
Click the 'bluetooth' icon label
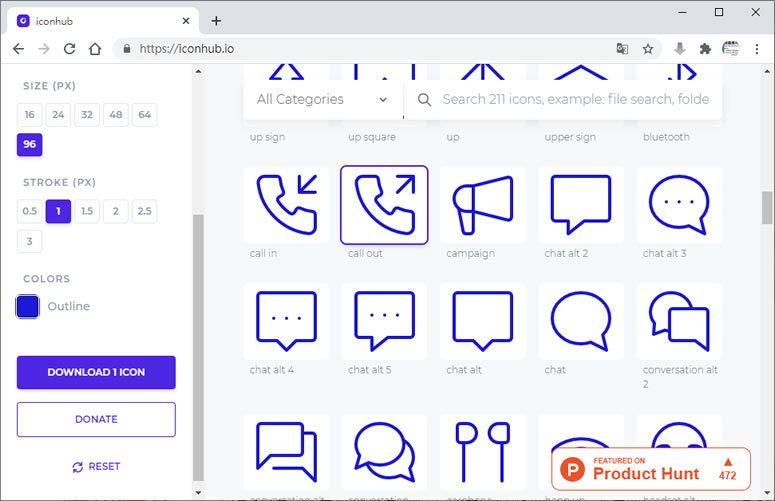click(x=666, y=137)
